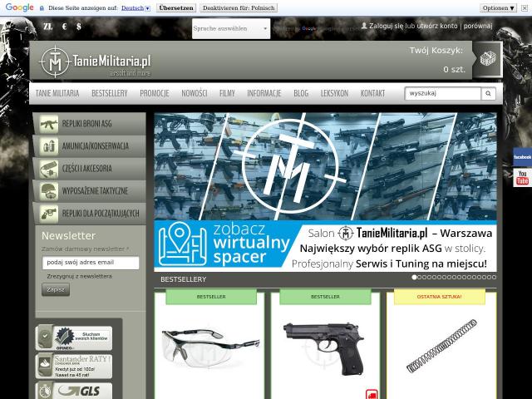
Task: Click the Zaloguj się login link
Action: 386,26
